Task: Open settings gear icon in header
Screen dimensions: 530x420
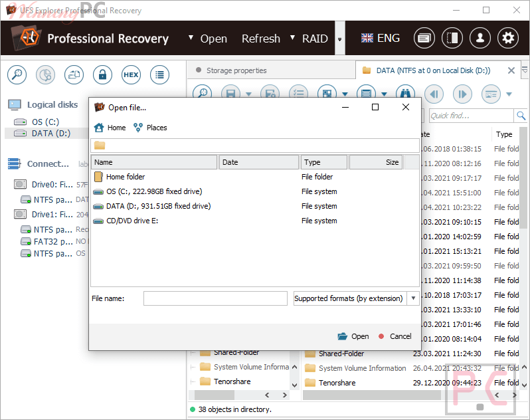Action: coord(508,38)
